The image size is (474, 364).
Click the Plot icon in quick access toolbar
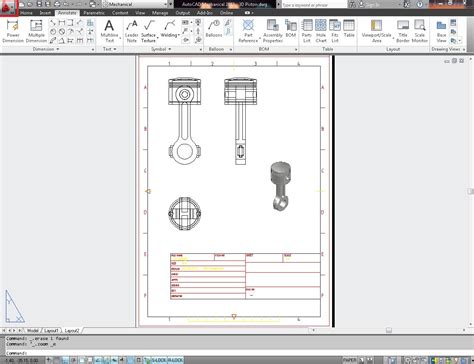pos(57,4)
